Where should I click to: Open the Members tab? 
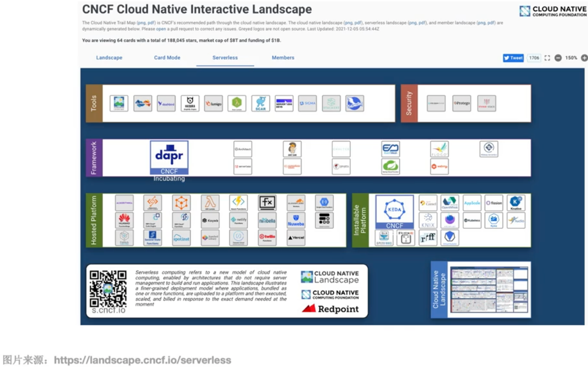(x=283, y=58)
